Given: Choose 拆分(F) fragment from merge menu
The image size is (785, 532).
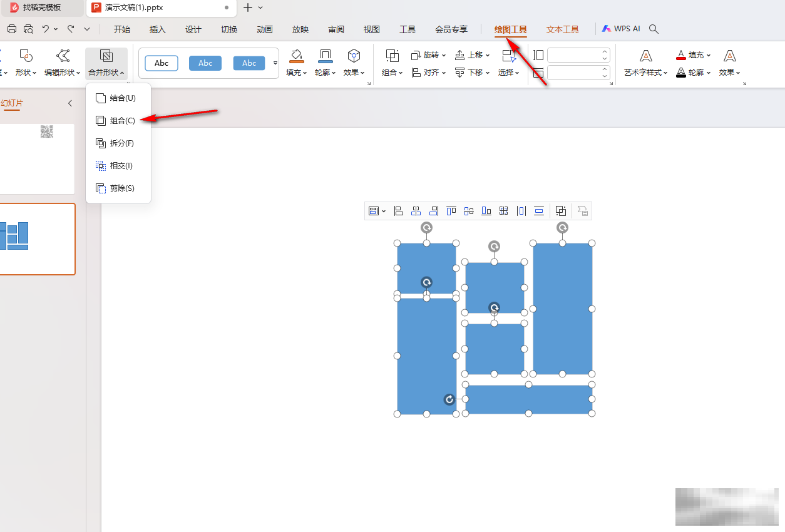Looking at the screenshot, I should (118, 143).
